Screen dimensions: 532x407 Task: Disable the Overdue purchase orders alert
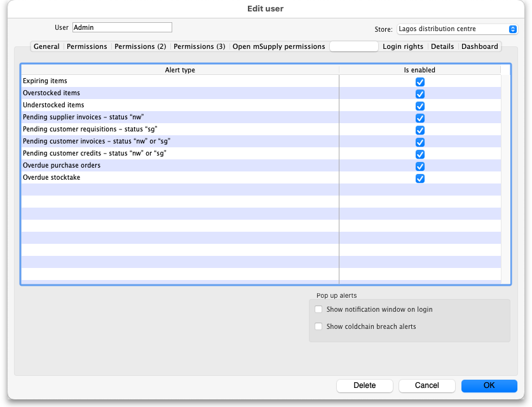coord(419,166)
